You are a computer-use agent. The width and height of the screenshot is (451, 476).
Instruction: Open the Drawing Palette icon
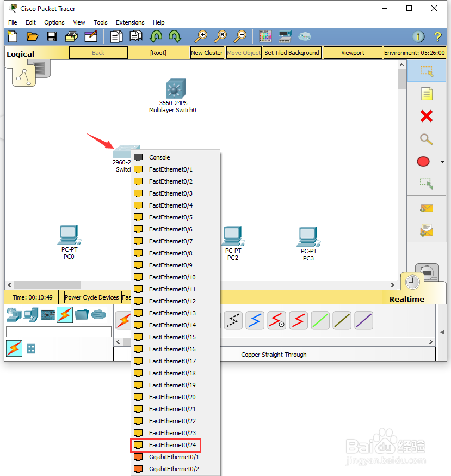click(265, 36)
